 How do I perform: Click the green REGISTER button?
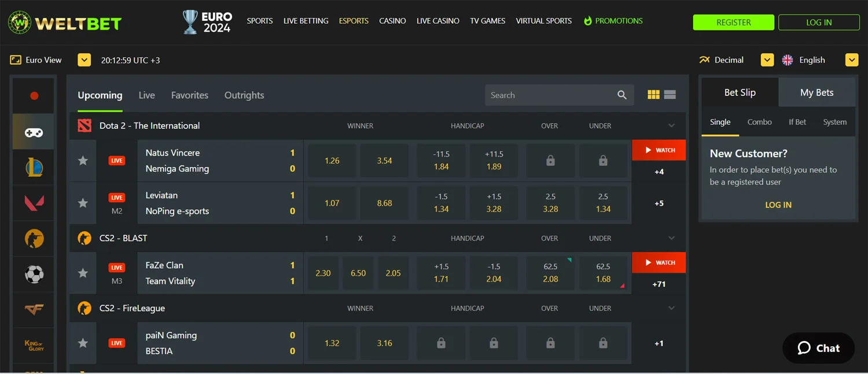click(x=733, y=22)
